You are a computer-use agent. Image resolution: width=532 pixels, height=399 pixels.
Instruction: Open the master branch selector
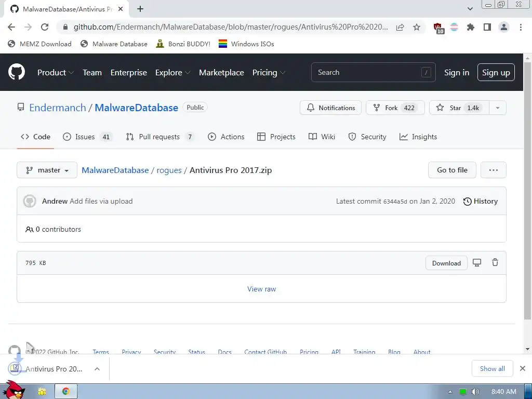pyautogui.click(x=47, y=170)
